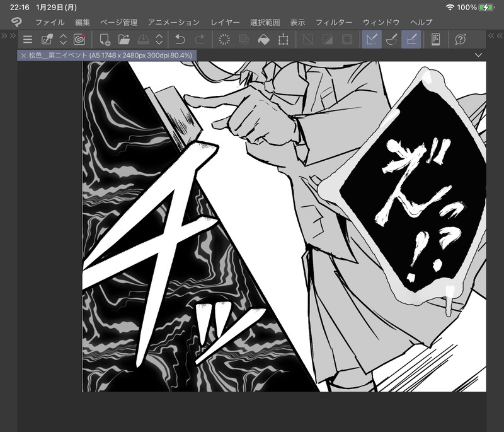
Task: Activate the Scale/Rotate transform icon
Action: pyautogui.click(x=283, y=40)
